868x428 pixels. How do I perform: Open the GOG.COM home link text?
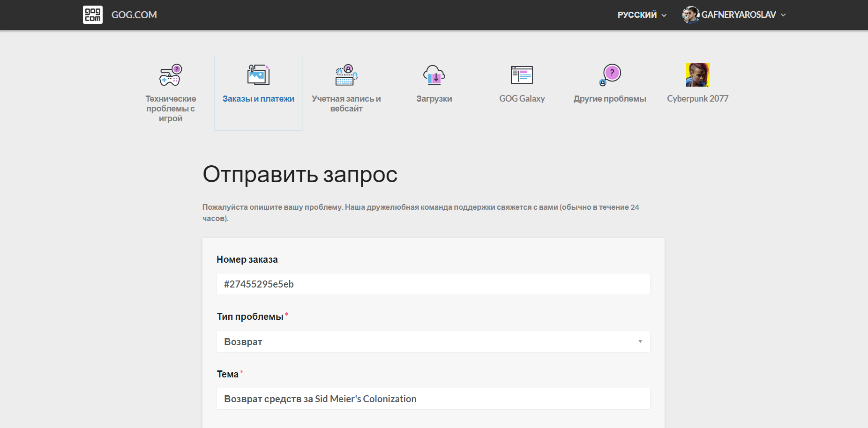coord(134,15)
